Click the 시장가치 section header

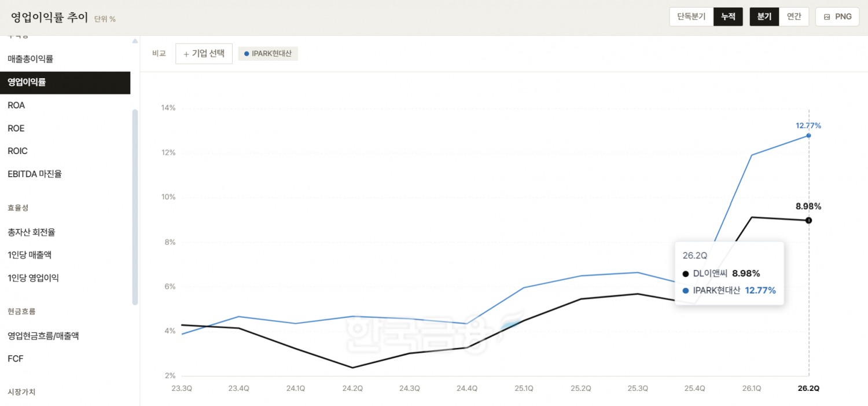tap(21, 392)
